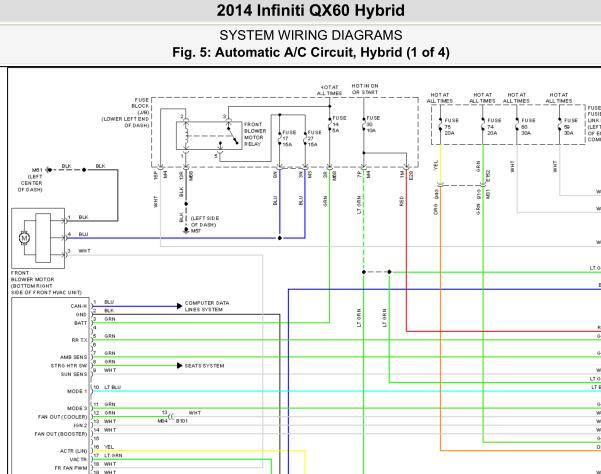The height and width of the screenshot is (474, 601).
Task: Click the 'MODE 1' terminal label
Action: click(77, 391)
